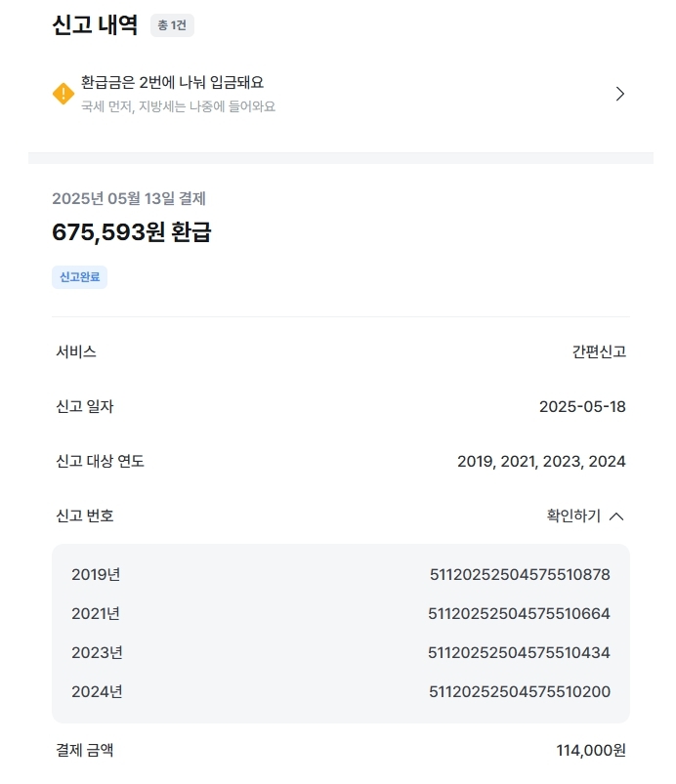676x784 pixels.
Task: Select the 2021년 filing number 664
Action: pos(519,613)
